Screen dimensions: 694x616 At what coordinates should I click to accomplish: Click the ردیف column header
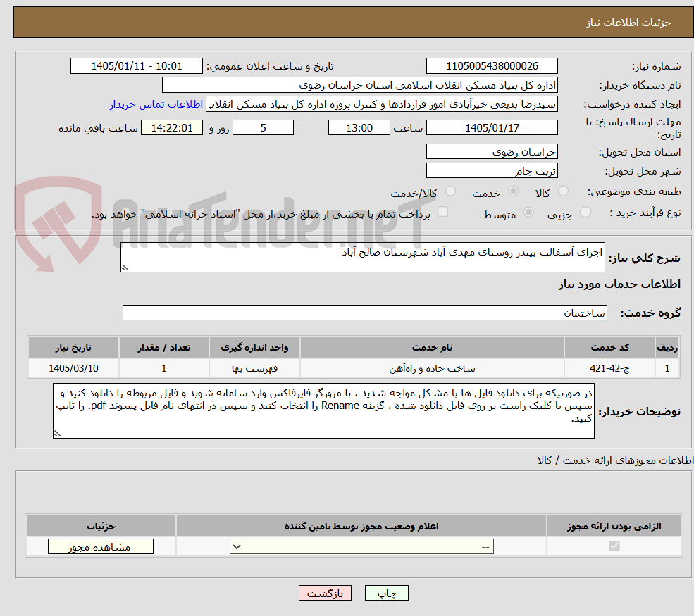(x=667, y=348)
